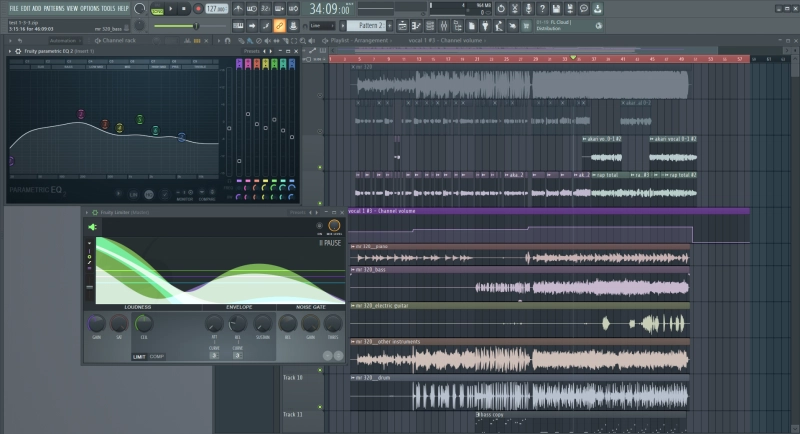Screen dimensions: 800x434
Task: Open the Line snap dropdown
Action: [322, 25]
